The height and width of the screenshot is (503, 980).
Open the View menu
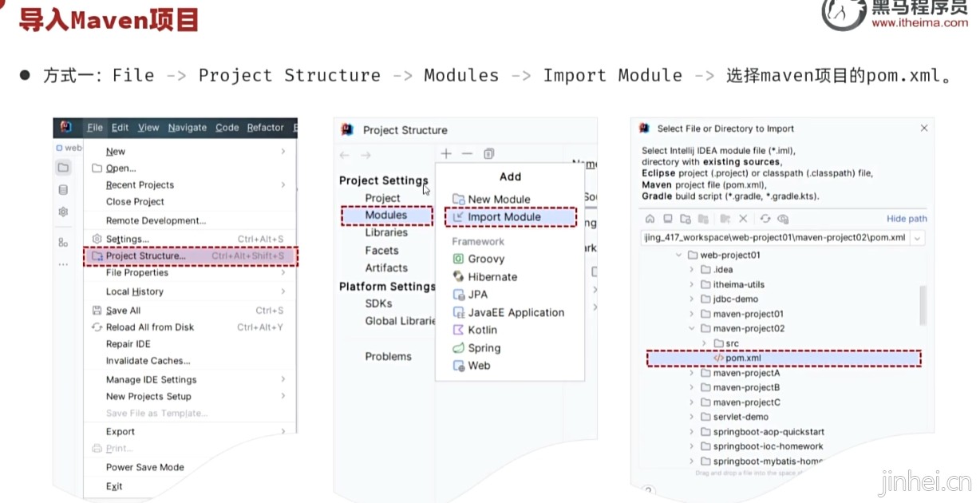pyautogui.click(x=148, y=128)
